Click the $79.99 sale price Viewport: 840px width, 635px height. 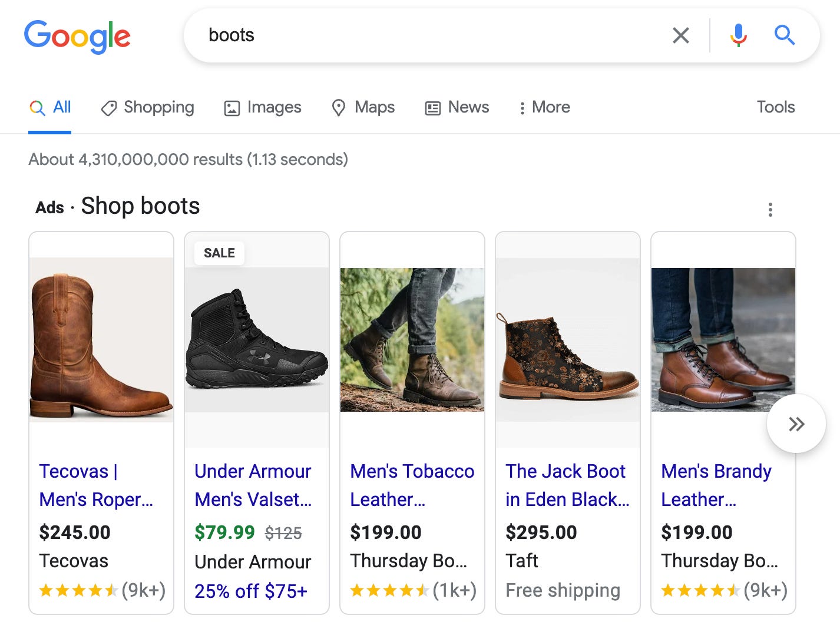coord(224,533)
